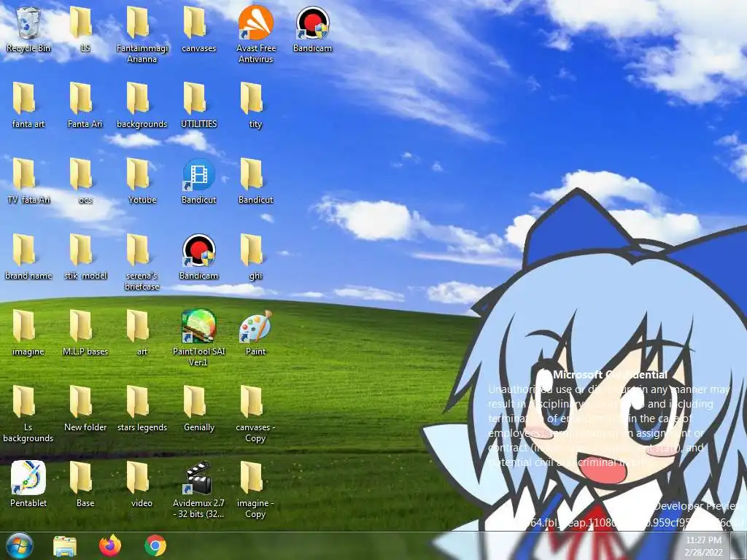The height and width of the screenshot is (560, 747).
Task: Open the Recycle Bin
Action: tap(28, 29)
